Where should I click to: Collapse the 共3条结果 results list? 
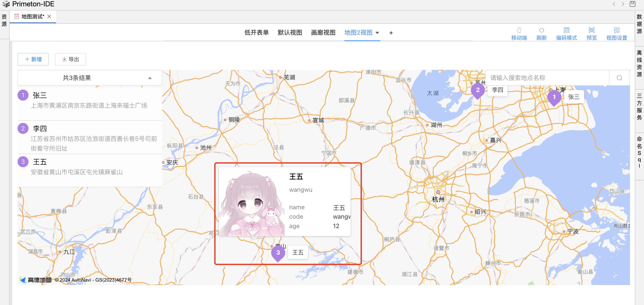point(150,78)
